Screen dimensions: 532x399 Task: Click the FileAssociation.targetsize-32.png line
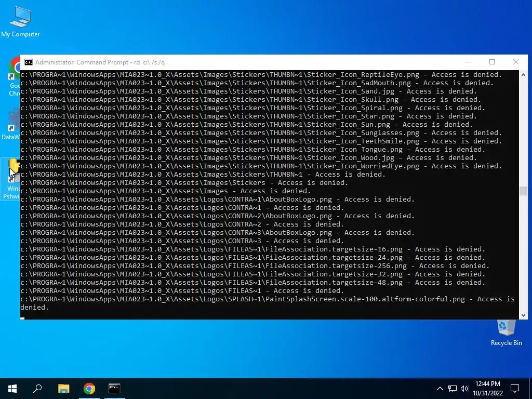[x=253, y=274]
